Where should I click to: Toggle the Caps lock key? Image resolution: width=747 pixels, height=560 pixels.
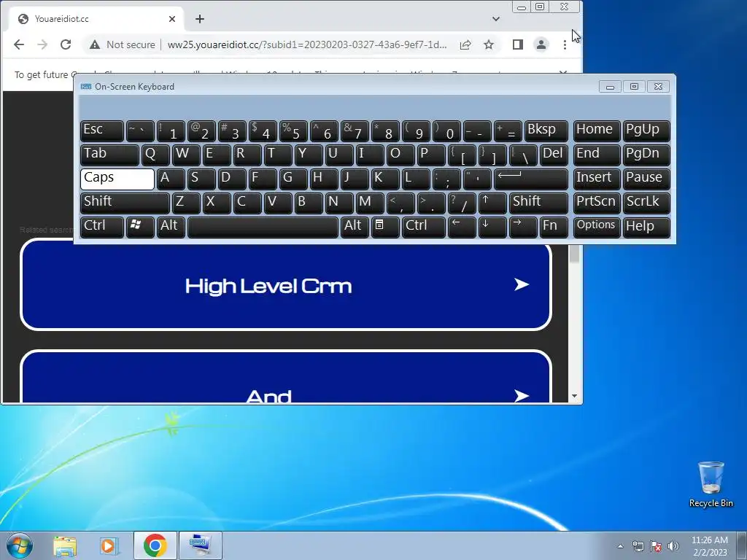[117, 179]
